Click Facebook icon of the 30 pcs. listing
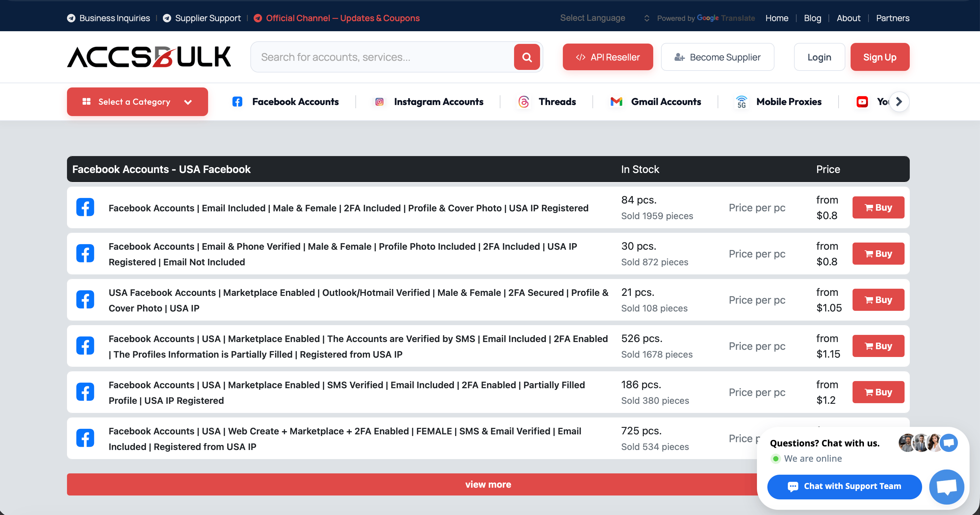This screenshot has height=515, width=980. tap(85, 253)
